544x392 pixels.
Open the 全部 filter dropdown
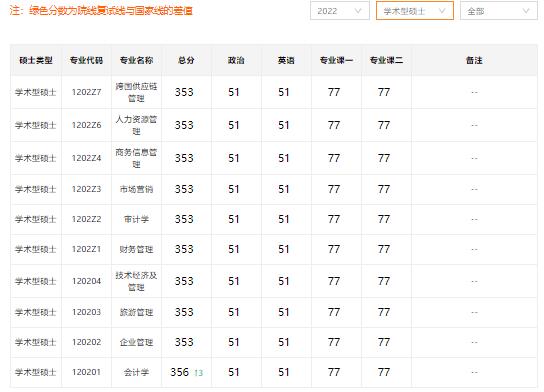[499, 11]
